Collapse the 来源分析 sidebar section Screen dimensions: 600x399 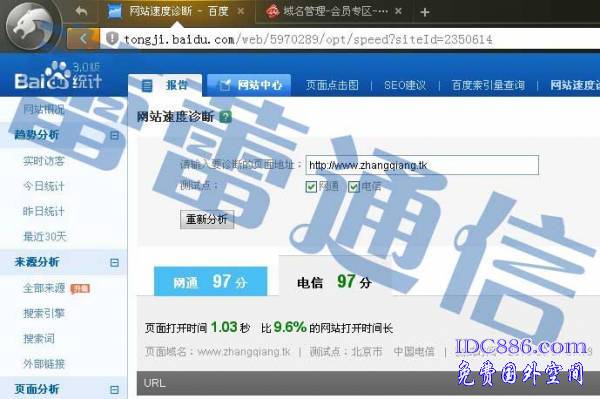[114, 262]
